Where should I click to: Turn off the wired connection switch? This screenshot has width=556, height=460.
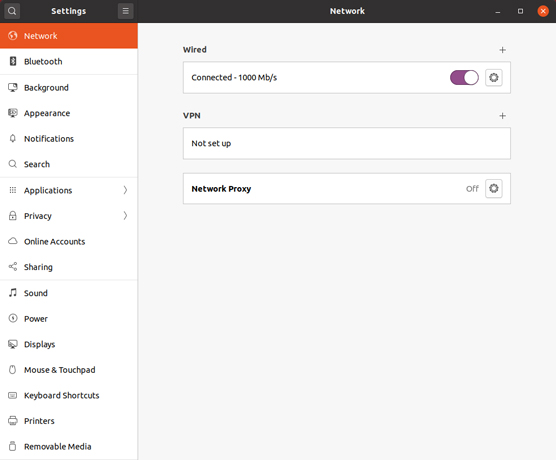(464, 77)
